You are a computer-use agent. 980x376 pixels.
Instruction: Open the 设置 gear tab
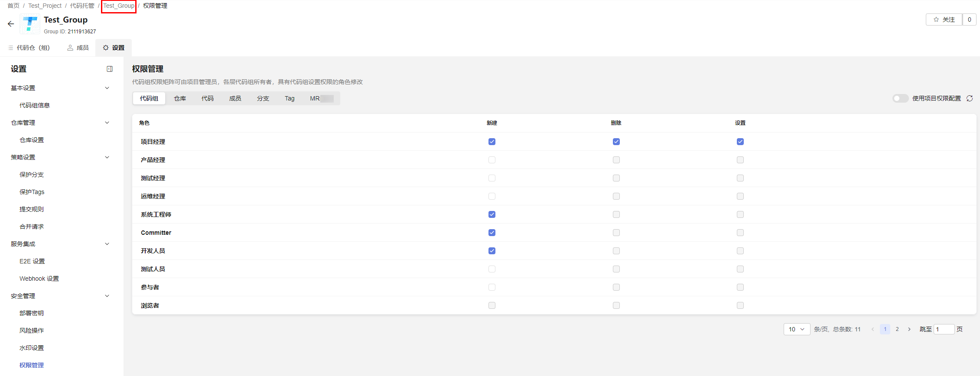point(114,48)
